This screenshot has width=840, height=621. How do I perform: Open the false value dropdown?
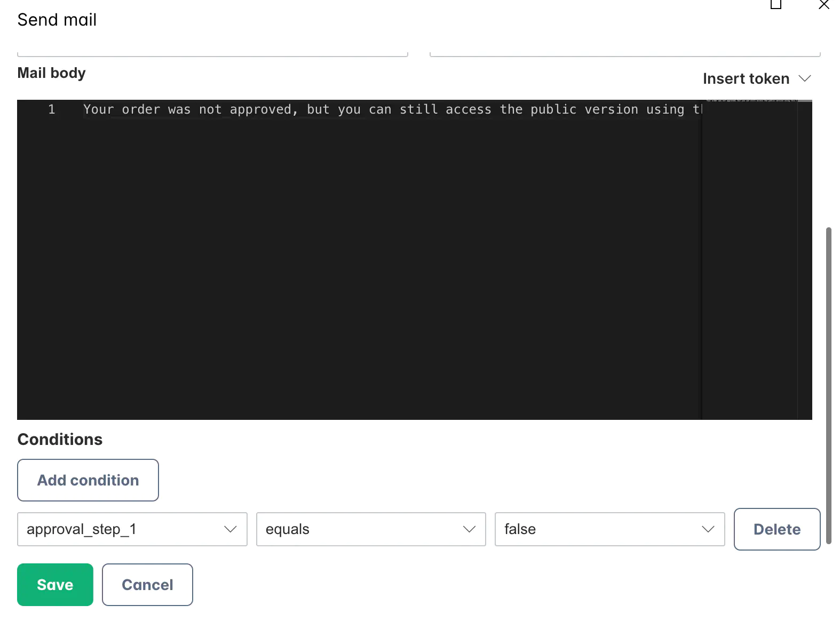pyautogui.click(x=609, y=529)
